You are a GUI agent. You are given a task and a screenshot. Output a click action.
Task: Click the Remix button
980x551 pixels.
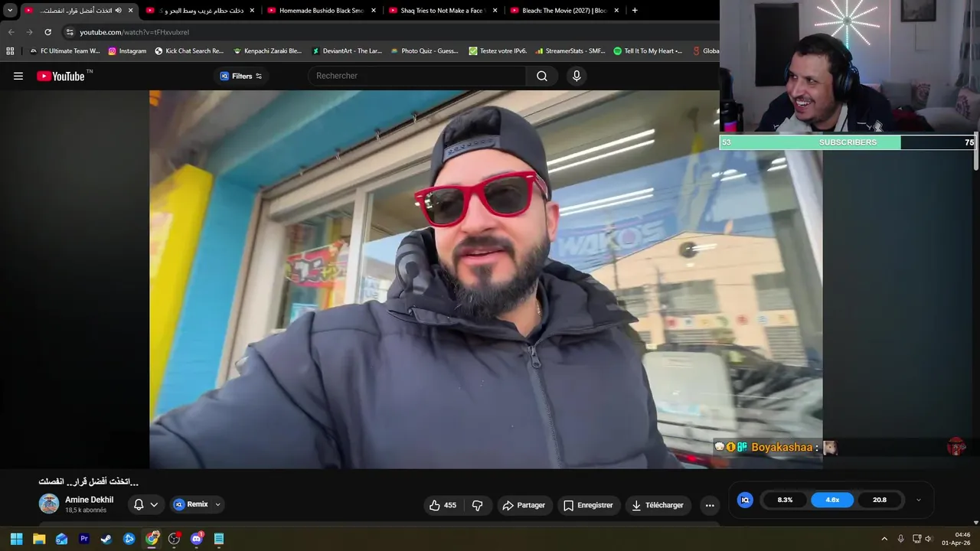tap(191, 504)
